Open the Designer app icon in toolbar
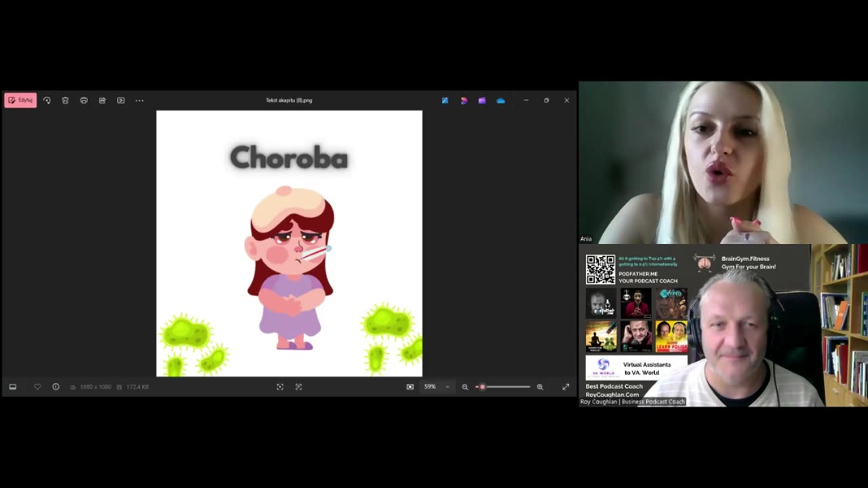 point(464,100)
